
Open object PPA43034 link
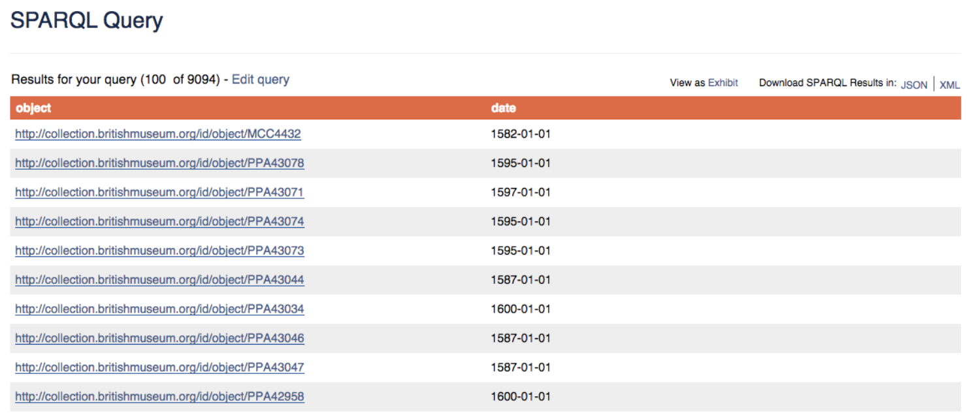coord(159,309)
